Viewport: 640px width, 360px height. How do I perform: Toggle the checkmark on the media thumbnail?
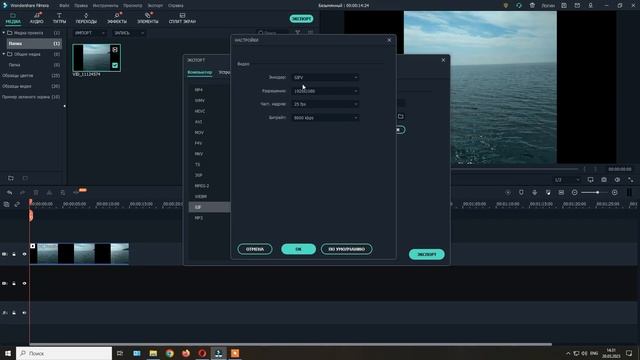pyautogui.click(x=115, y=65)
